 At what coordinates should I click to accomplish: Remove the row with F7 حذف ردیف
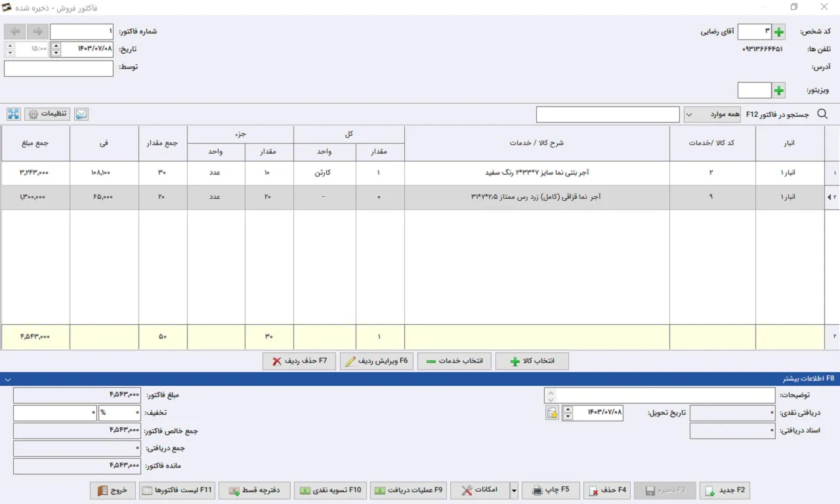(299, 362)
